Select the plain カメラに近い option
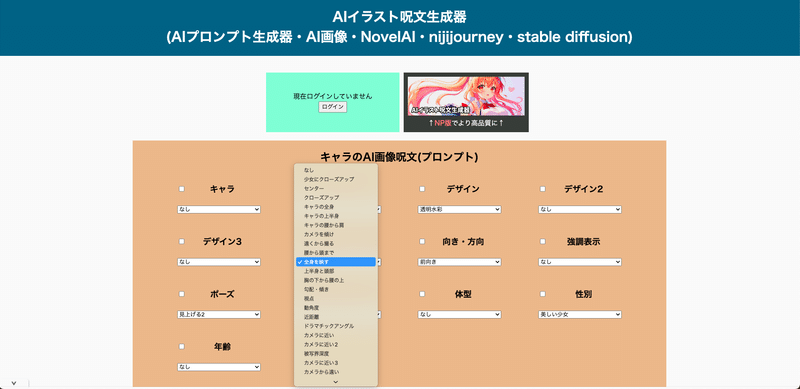The width and height of the screenshot is (800, 389). point(336,335)
